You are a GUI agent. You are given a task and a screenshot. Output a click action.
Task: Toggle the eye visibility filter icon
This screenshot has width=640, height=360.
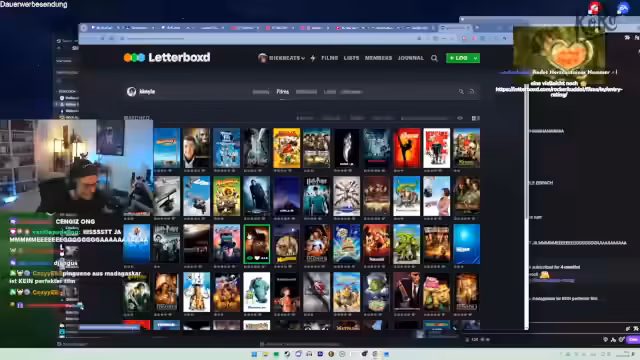click(x=460, y=118)
